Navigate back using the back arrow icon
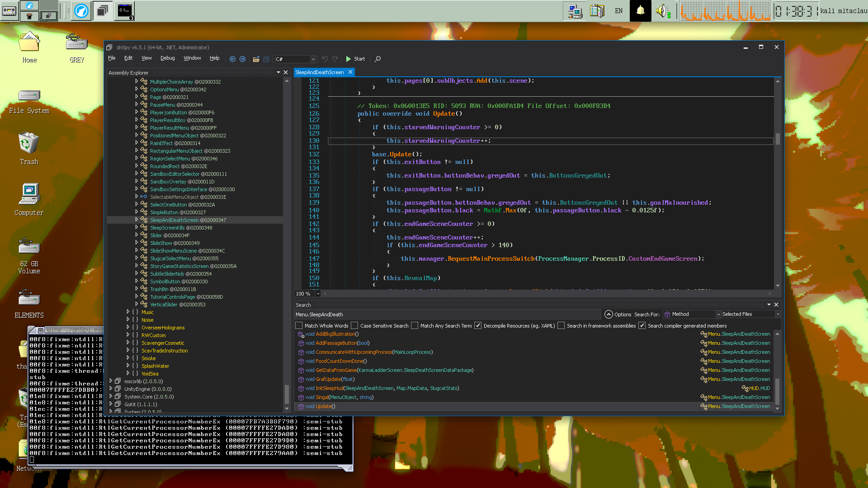The width and height of the screenshot is (868, 488). [x=233, y=59]
